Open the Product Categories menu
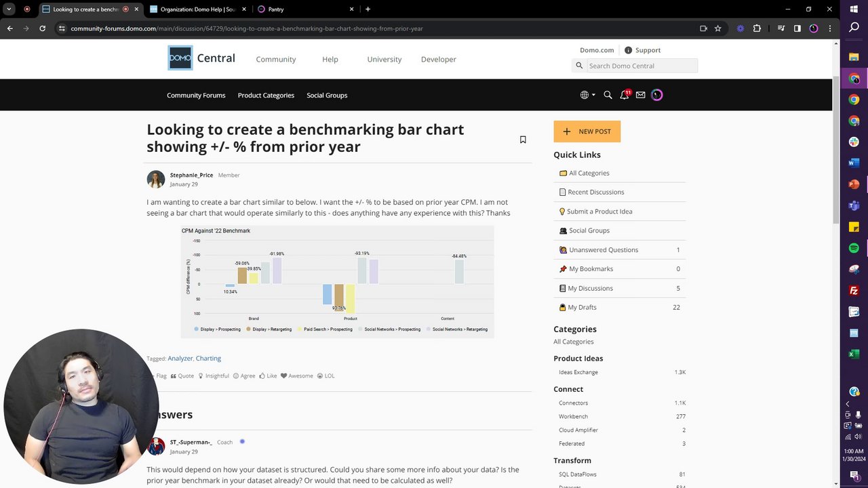868x488 pixels. [266, 95]
